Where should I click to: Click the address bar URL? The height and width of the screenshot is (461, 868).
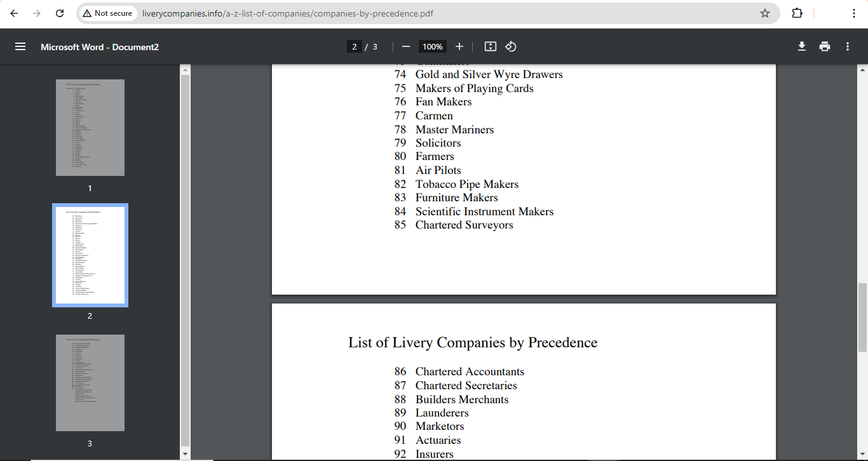(288, 13)
